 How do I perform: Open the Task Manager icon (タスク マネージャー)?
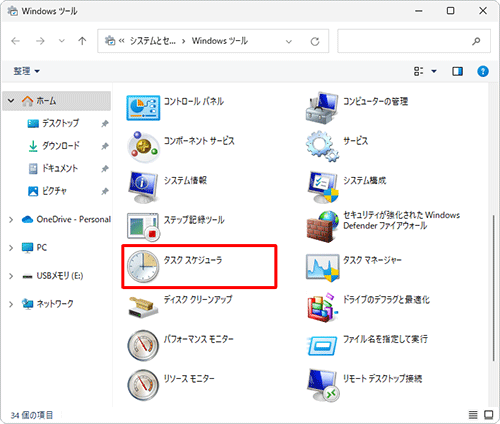pos(323,268)
